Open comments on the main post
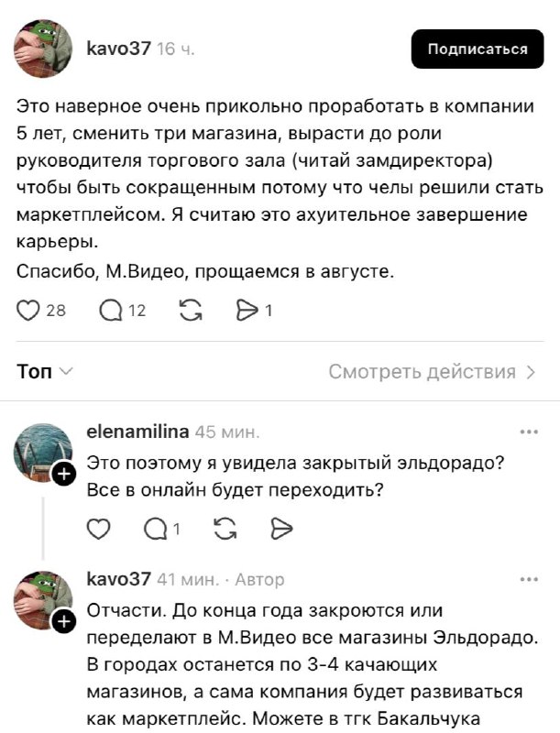 point(111,311)
